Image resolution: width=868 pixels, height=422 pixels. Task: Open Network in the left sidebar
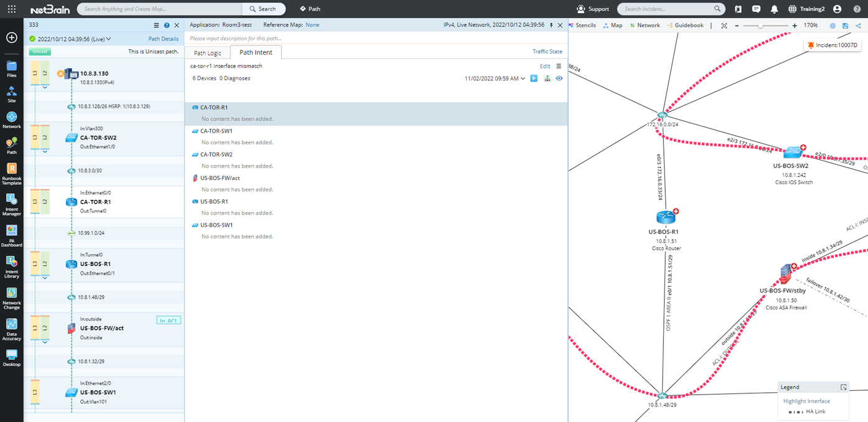pyautogui.click(x=12, y=120)
